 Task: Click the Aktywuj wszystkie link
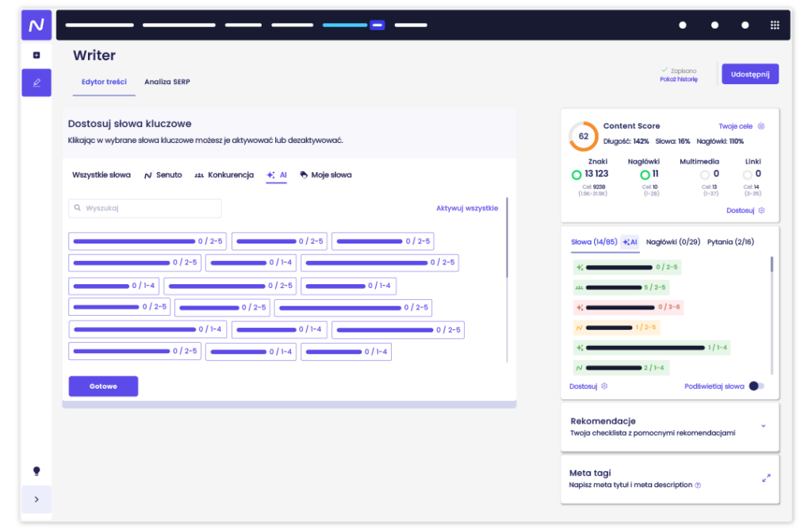[467, 208]
